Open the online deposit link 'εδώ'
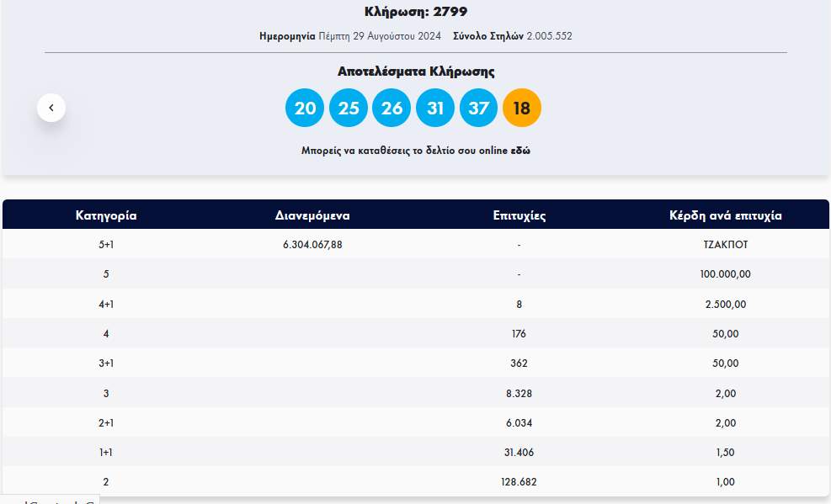The width and height of the screenshot is (831, 504). [x=520, y=151]
